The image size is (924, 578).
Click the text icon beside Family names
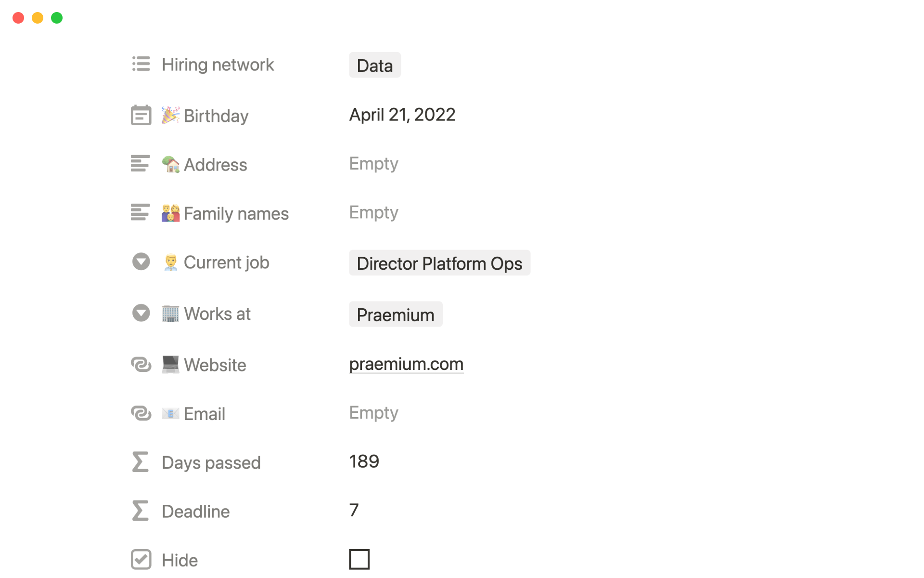point(141,212)
